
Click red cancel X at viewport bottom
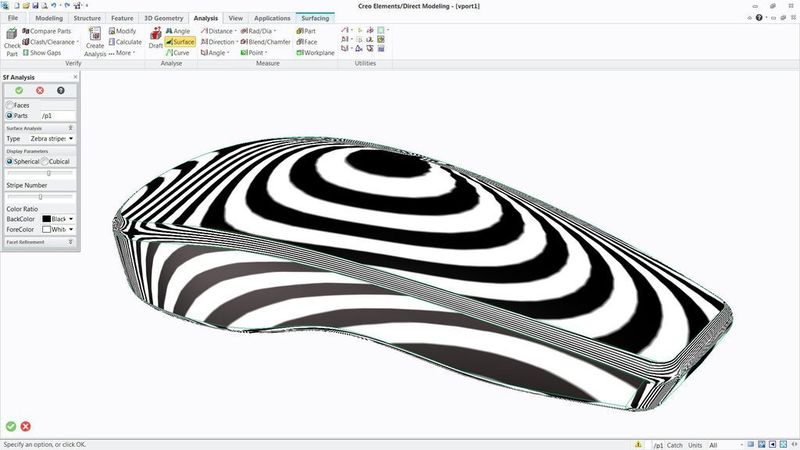(26, 426)
